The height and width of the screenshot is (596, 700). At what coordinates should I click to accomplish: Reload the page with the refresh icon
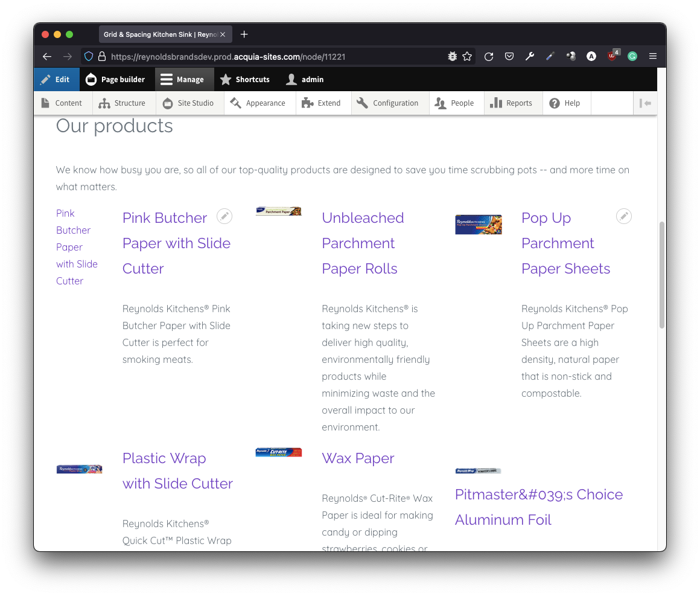[x=489, y=56]
